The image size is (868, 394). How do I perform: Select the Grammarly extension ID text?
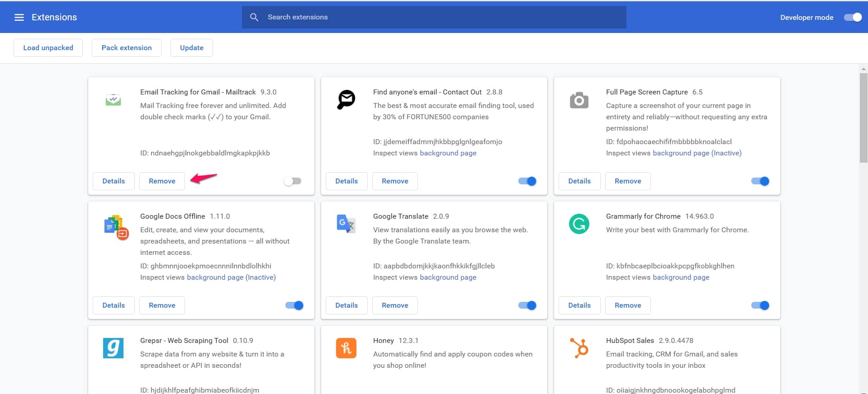670,266
